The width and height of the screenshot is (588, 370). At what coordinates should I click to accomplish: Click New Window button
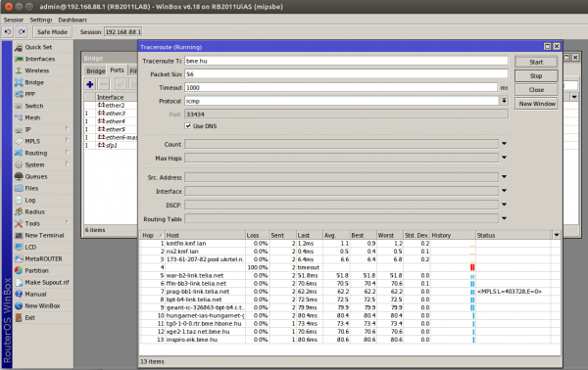pos(537,104)
